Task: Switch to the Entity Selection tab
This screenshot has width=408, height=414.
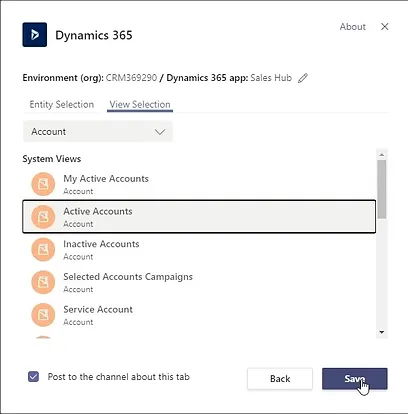Action: click(x=62, y=104)
